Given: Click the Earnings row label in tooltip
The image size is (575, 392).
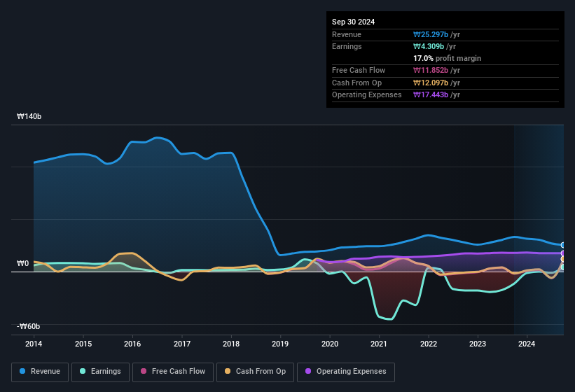Looking at the screenshot, I should [347, 46].
